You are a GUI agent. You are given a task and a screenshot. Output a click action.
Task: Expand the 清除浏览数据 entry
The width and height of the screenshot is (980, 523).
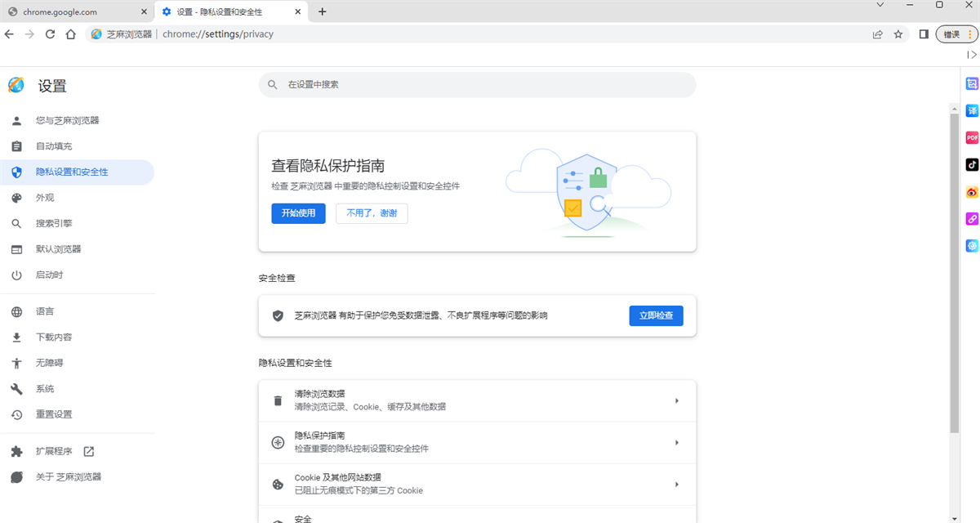(x=477, y=400)
